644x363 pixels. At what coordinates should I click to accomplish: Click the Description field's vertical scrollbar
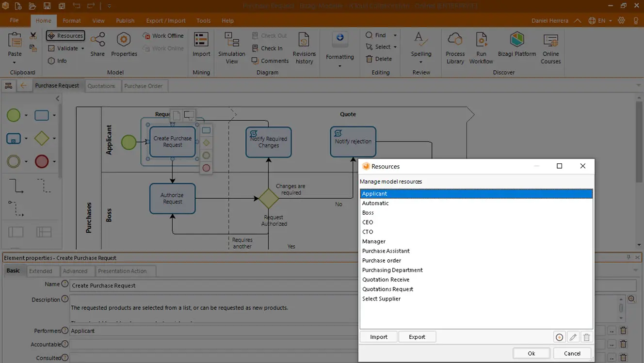621,308
